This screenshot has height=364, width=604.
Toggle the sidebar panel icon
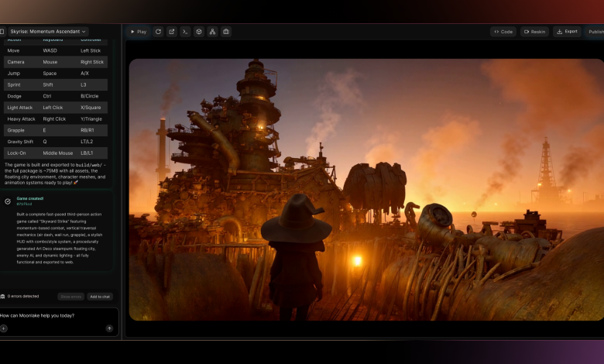pos(2,32)
